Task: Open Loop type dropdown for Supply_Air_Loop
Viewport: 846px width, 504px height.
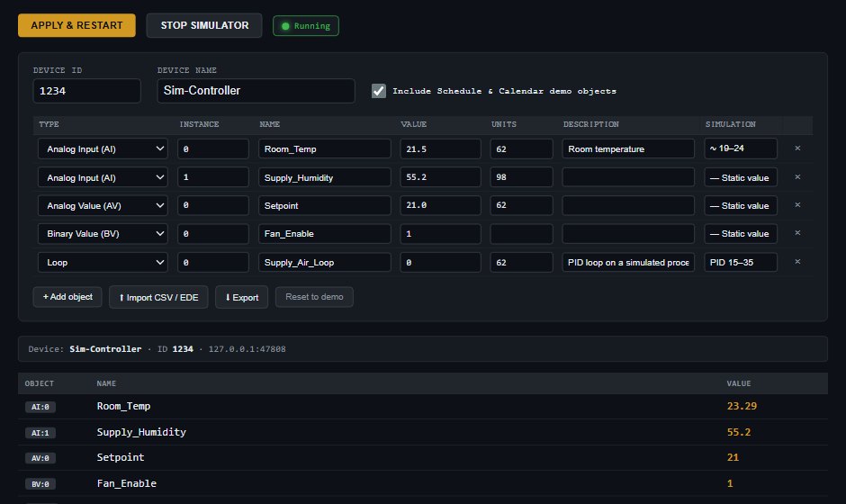Action: point(103,262)
